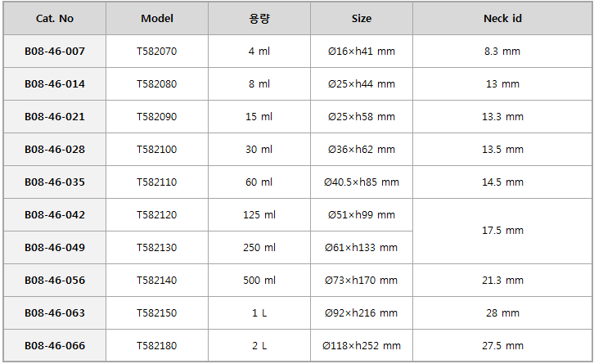
Task: Click neck id 21.3 mm
Action: (502, 281)
